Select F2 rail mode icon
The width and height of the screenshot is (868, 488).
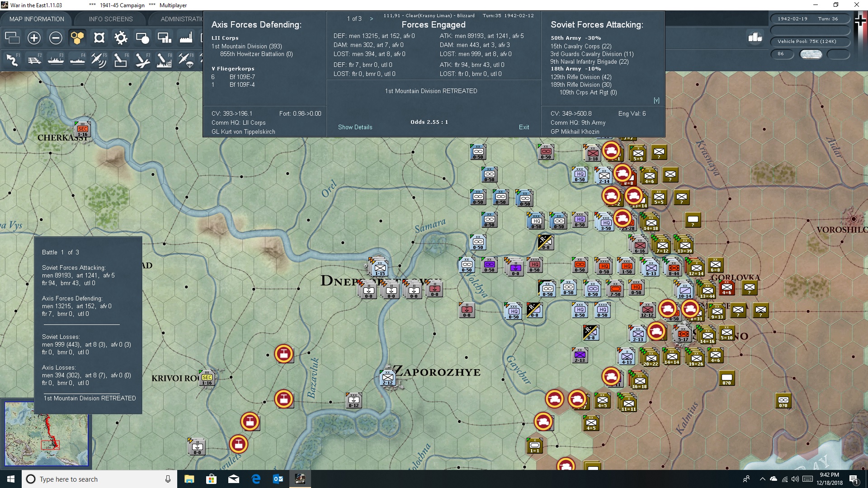coord(34,60)
